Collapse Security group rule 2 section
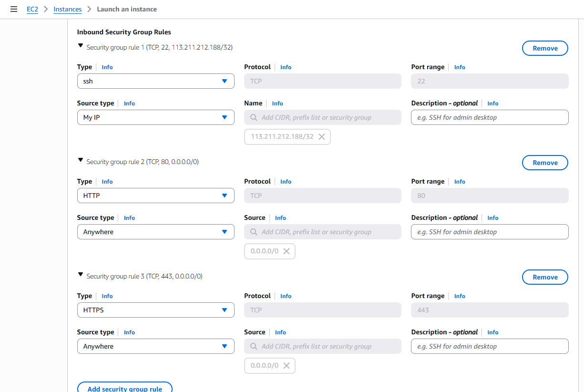The width and height of the screenshot is (584, 392). 81,161
